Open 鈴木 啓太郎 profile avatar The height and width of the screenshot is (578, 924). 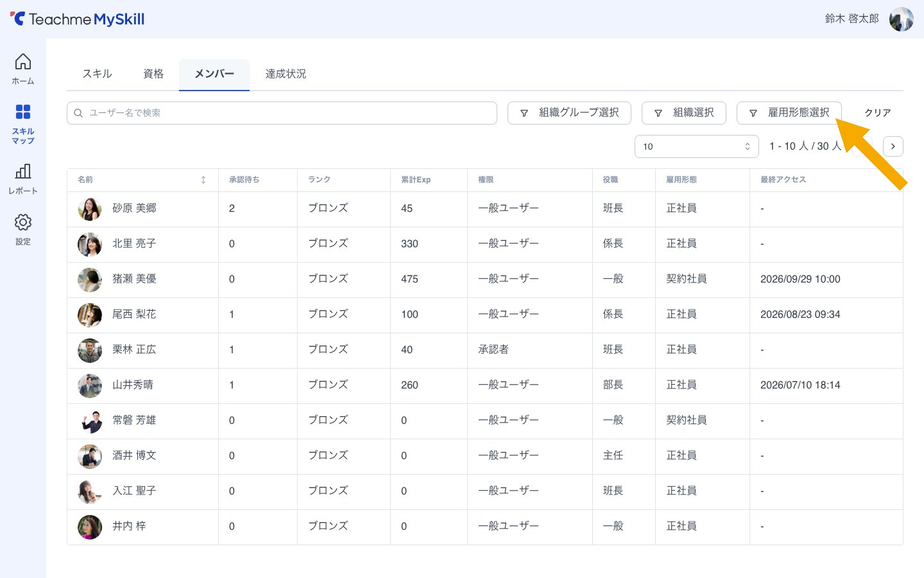tap(901, 19)
